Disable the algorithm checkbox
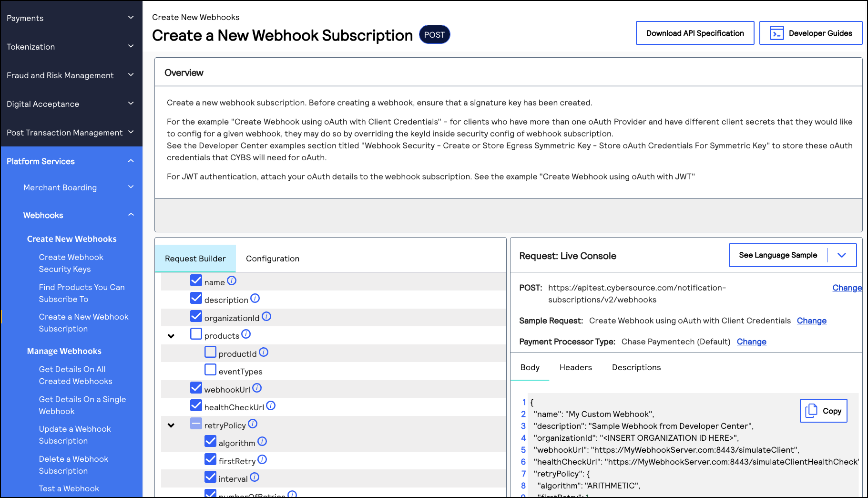 click(211, 441)
